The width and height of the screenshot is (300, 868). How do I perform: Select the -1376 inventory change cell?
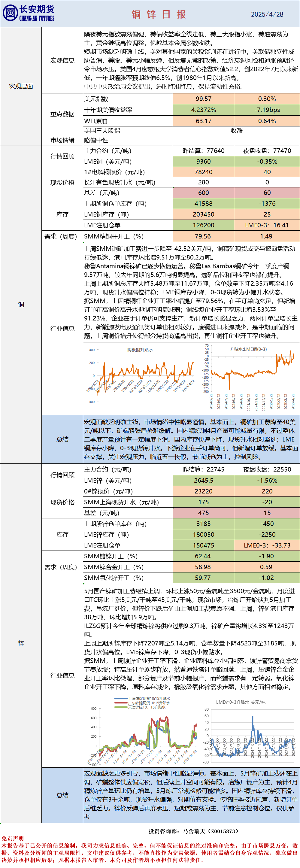pyautogui.click(x=267, y=204)
